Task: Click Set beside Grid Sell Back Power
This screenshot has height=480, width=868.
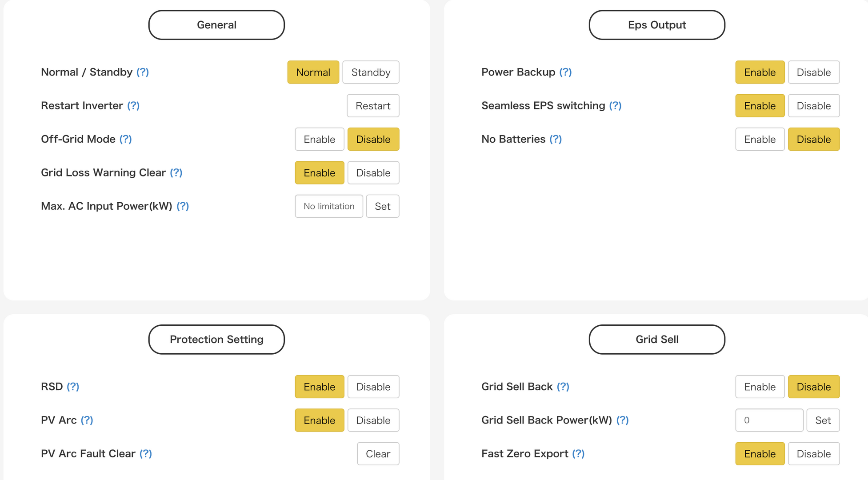Action: (x=823, y=420)
